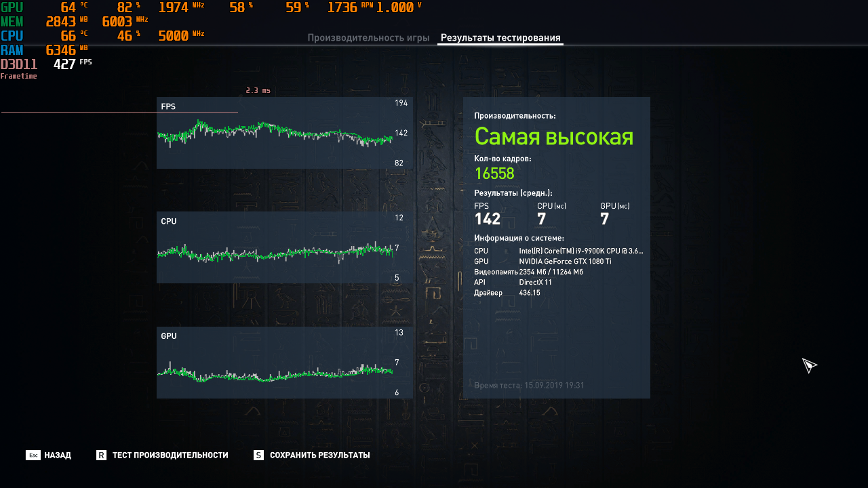Click the FPS history graph

click(x=285, y=133)
